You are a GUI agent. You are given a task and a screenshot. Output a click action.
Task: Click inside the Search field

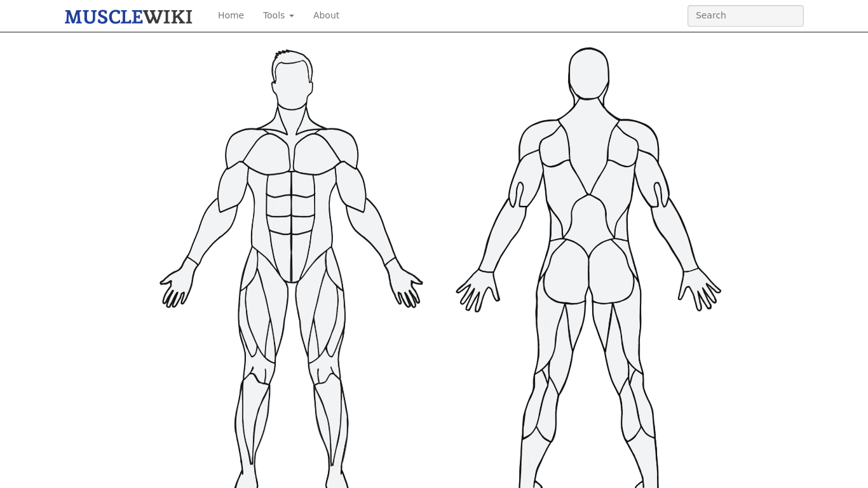point(745,15)
